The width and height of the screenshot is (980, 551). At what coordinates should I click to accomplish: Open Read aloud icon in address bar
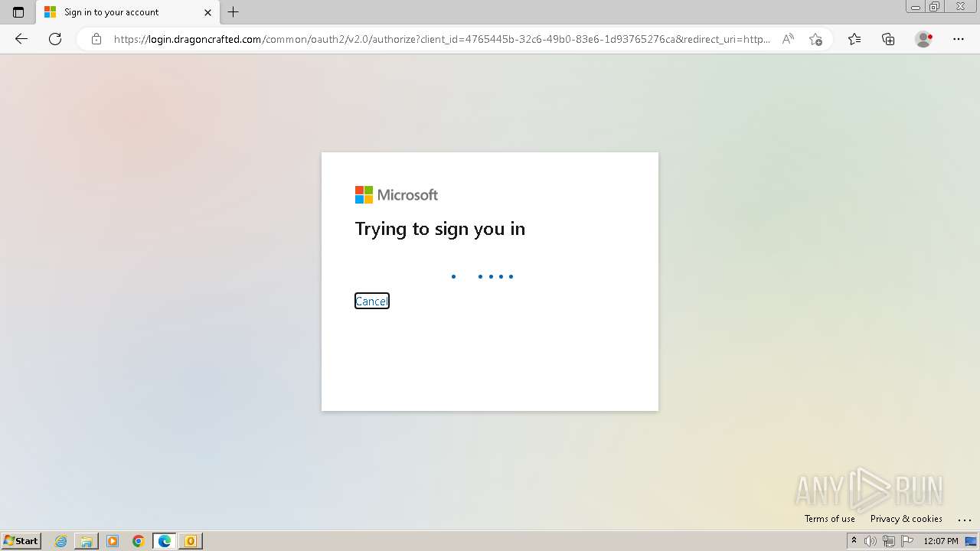click(788, 39)
